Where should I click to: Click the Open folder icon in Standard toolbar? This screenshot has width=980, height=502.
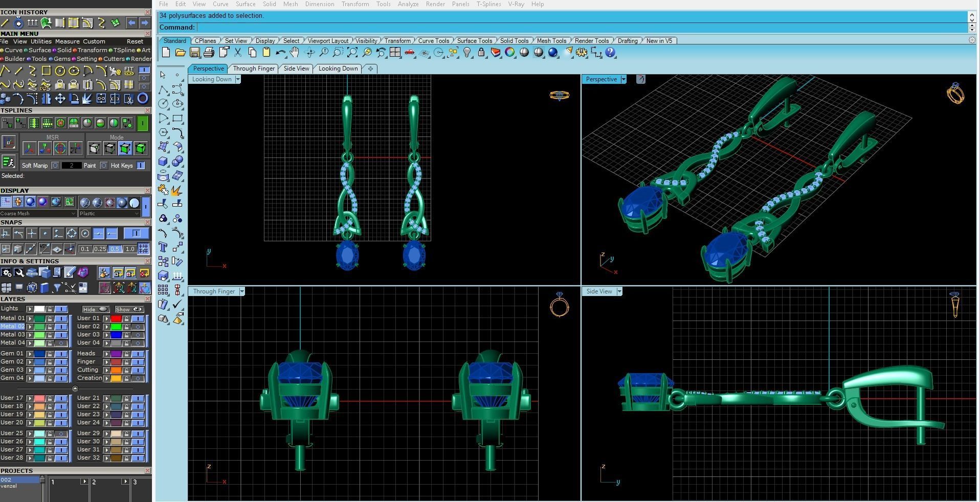(x=180, y=52)
